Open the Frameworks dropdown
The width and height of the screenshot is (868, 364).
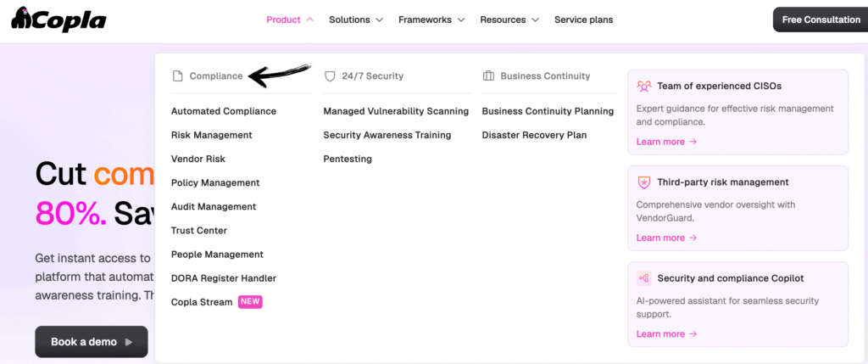(x=431, y=20)
